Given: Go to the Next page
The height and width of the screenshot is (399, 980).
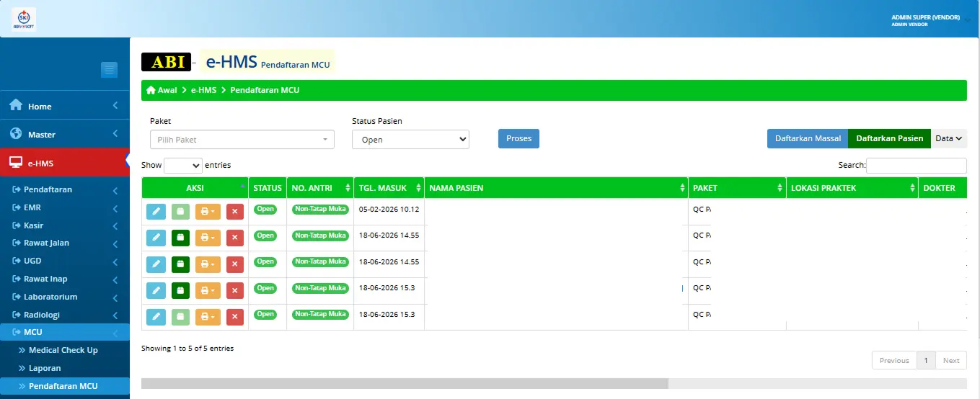Looking at the screenshot, I should click(x=951, y=360).
